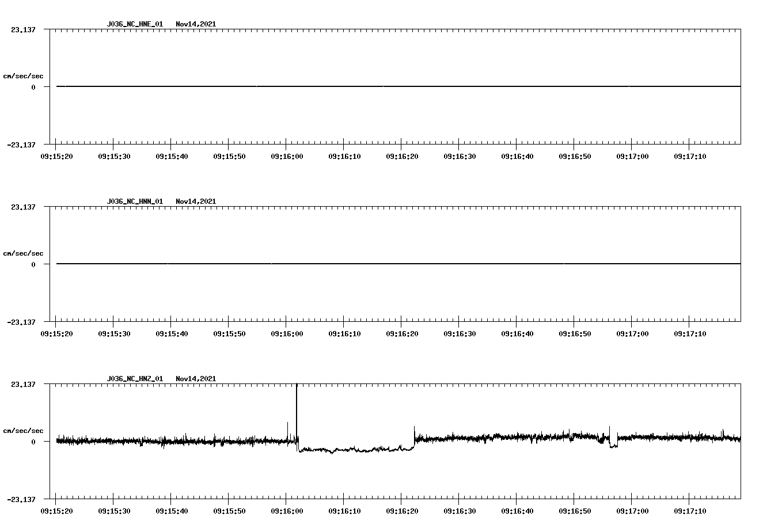Click the cm/sec/sec unit label of the HNZ plot

[x=23, y=431]
